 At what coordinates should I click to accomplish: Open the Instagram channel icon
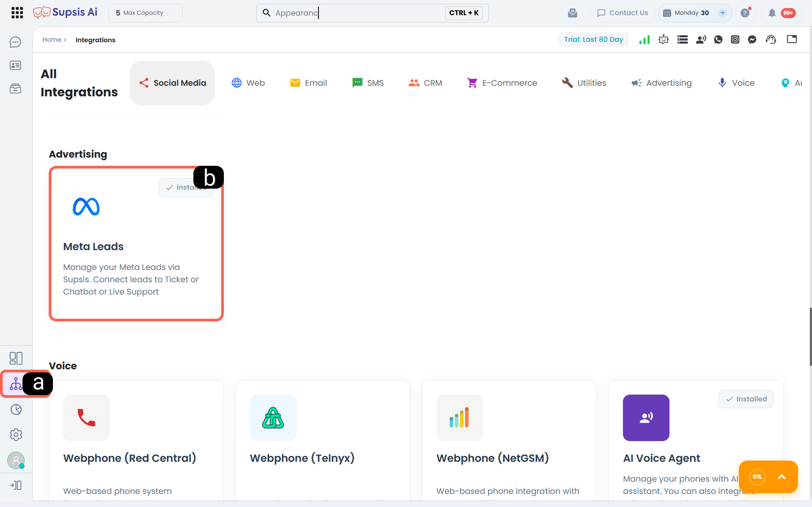pos(735,40)
